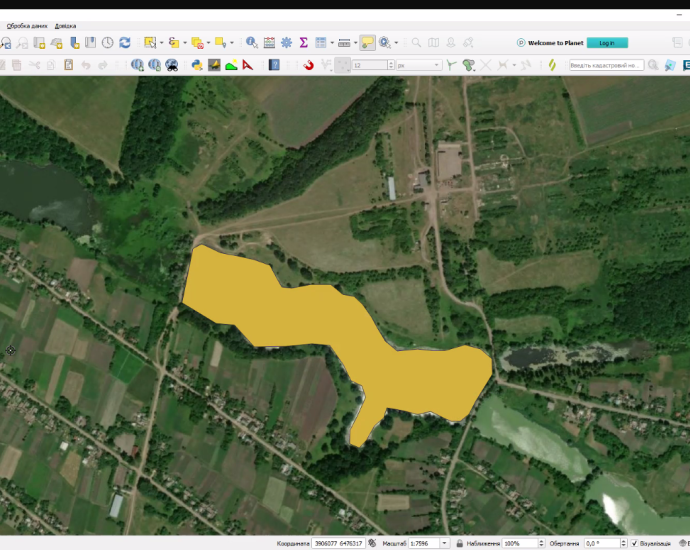Toggle the Rendering checkbox in status bar
Screen dimensions: 690x550
tap(634, 543)
